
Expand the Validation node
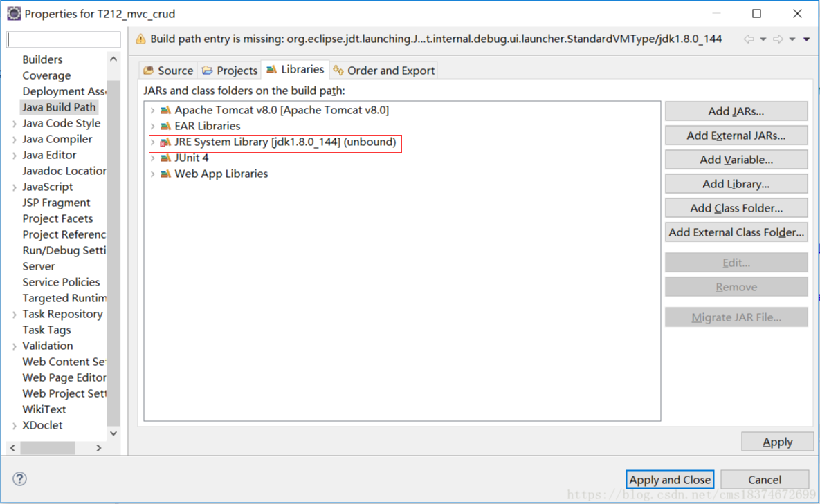click(x=14, y=346)
